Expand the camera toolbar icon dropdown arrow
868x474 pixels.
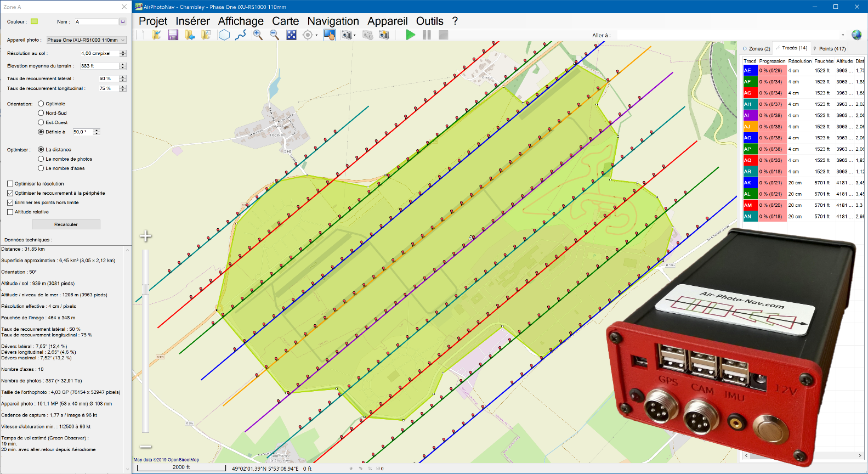355,36
